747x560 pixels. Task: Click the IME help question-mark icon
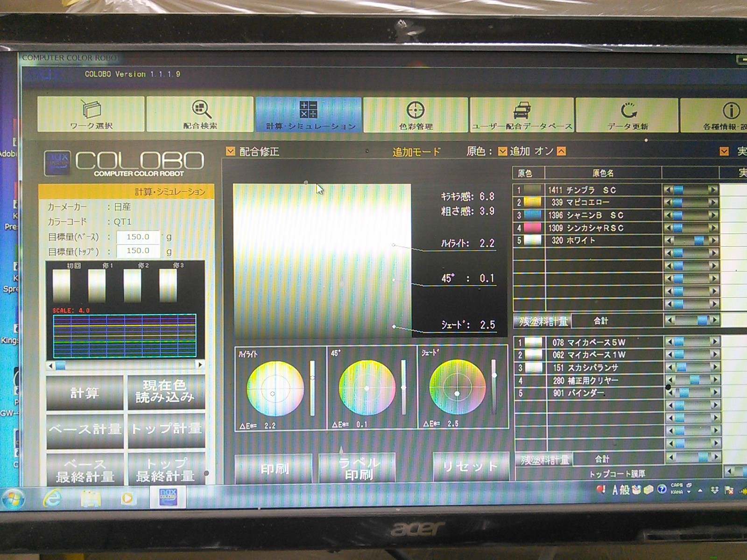click(x=661, y=489)
